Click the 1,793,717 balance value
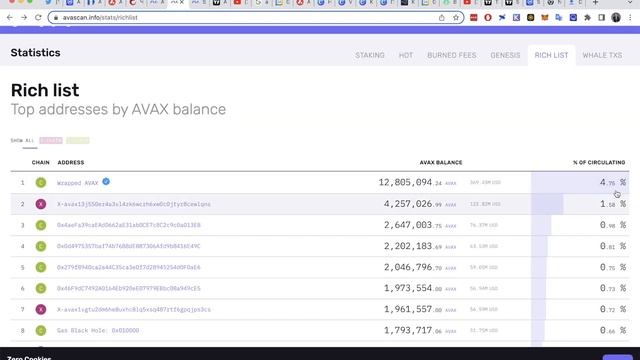640x360 pixels. pos(420,330)
